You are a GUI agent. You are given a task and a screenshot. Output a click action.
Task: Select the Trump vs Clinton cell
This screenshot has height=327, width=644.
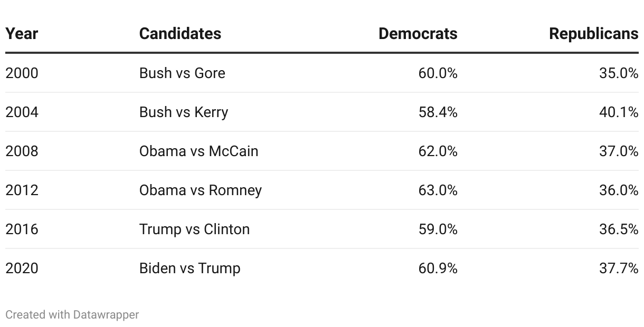click(194, 229)
